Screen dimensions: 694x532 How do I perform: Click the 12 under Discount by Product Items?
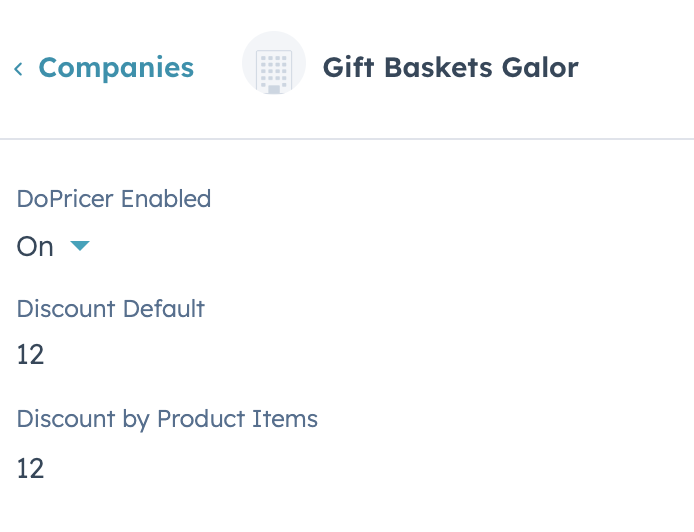point(31,468)
